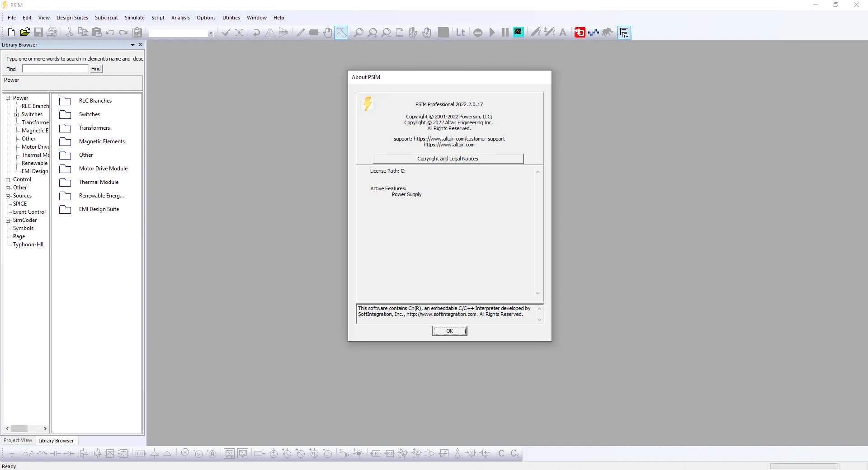This screenshot has width=868, height=470.
Task: Place a voltmeter probe element
Action: coord(185,453)
